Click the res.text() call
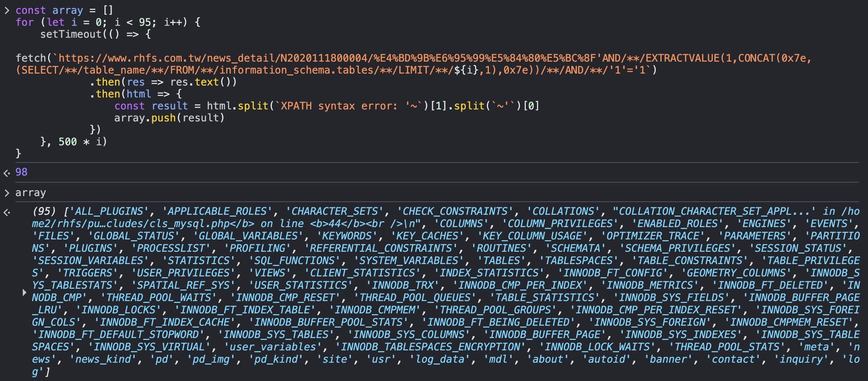This screenshot has height=381, width=868. (x=203, y=82)
